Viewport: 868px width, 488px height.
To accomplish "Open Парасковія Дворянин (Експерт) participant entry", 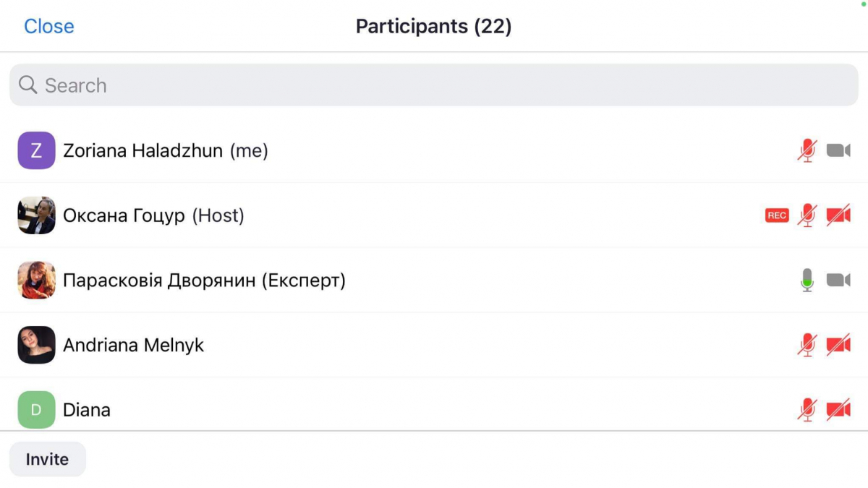I will pos(434,280).
